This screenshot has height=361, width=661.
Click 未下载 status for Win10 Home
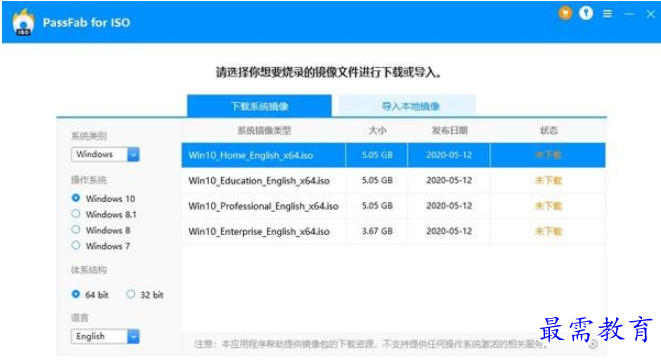[x=548, y=155]
